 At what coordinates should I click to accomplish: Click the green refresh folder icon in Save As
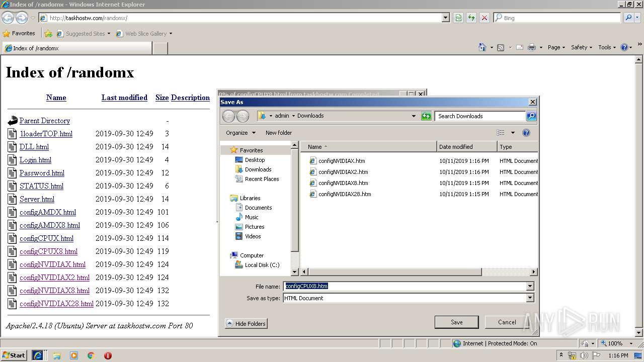pos(426,116)
